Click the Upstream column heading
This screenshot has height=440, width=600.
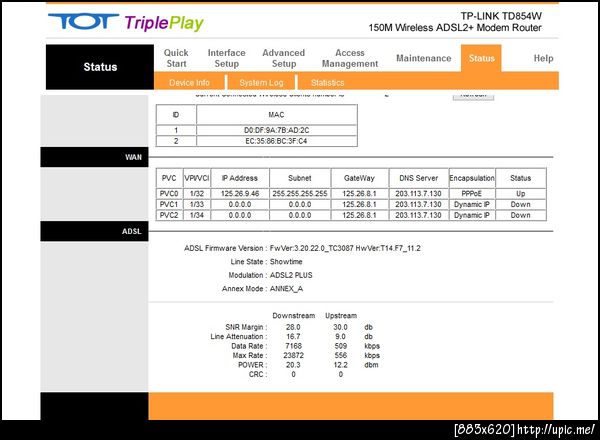coord(341,316)
